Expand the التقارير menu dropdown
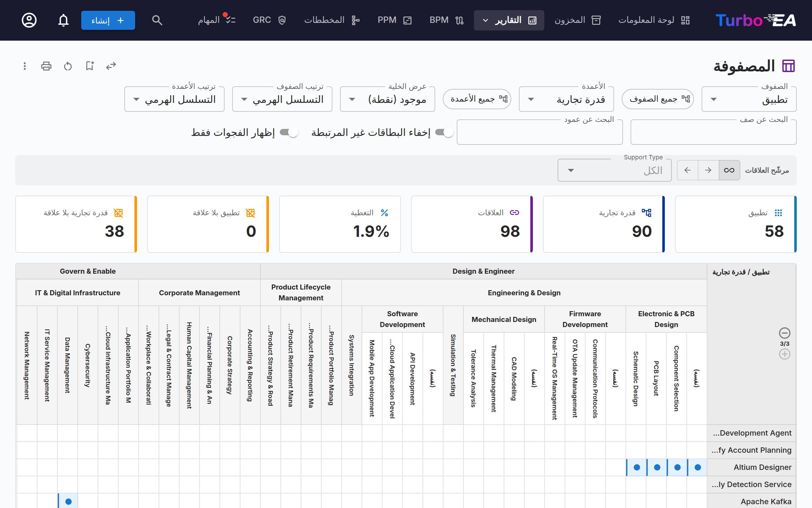 (x=509, y=20)
